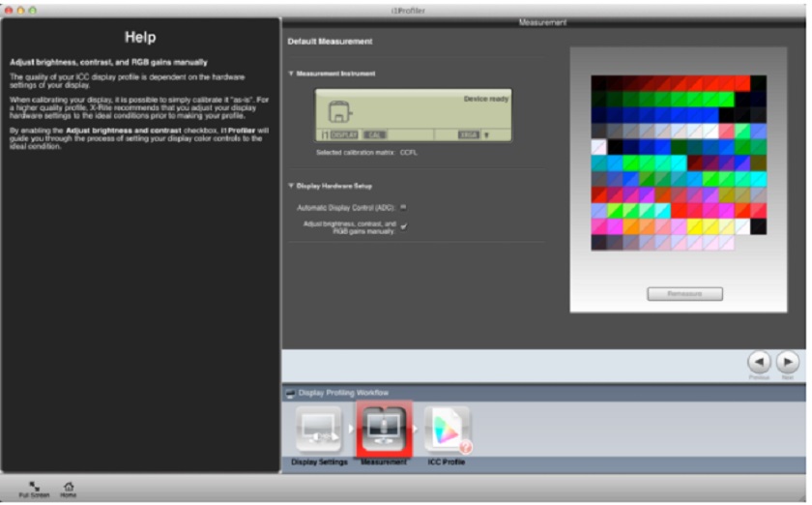
Task: Enable Automatic Display Control (ADC) checkbox
Action: point(403,207)
